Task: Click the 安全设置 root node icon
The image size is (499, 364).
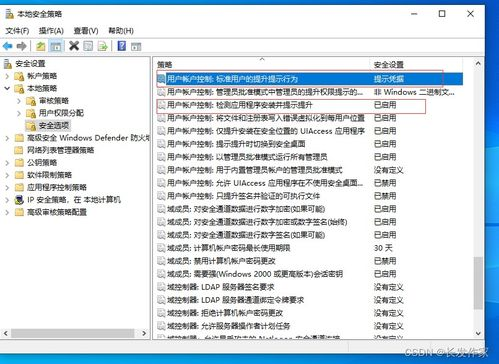Action: [8, 63]
